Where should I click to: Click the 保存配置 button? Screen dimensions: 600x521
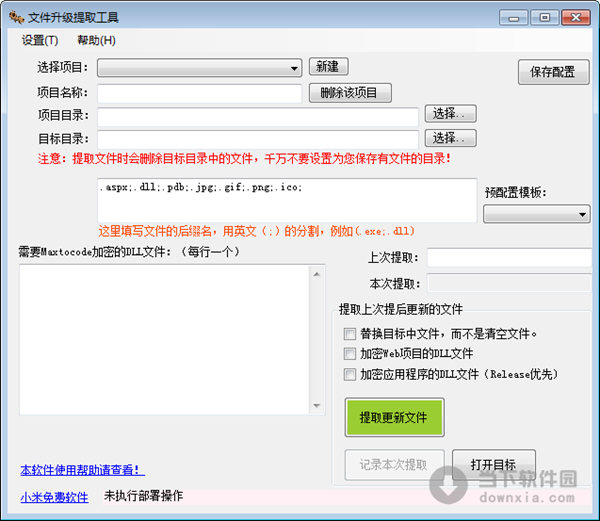tap(553, 72)
